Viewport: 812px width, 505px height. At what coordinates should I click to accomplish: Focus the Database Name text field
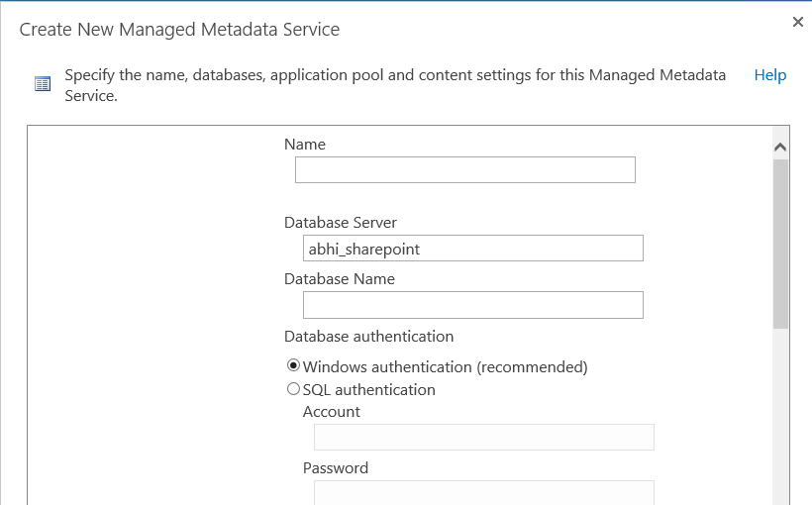[472, 305]
